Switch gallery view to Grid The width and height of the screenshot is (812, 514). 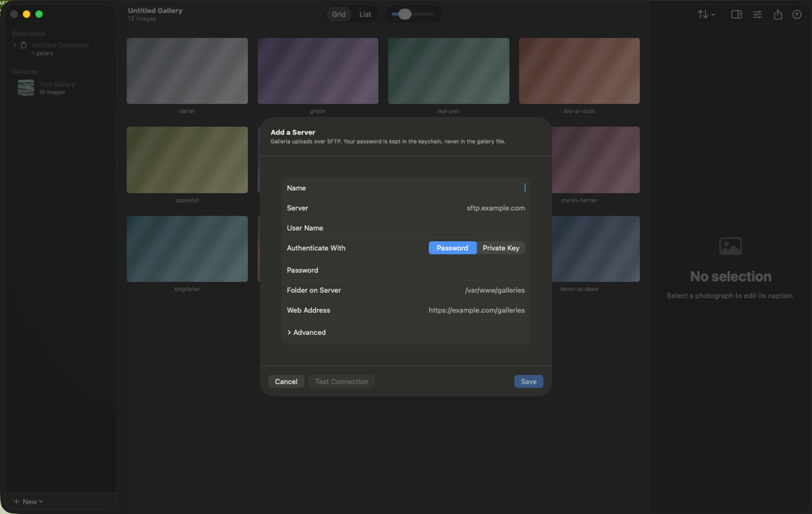[338, 14]
